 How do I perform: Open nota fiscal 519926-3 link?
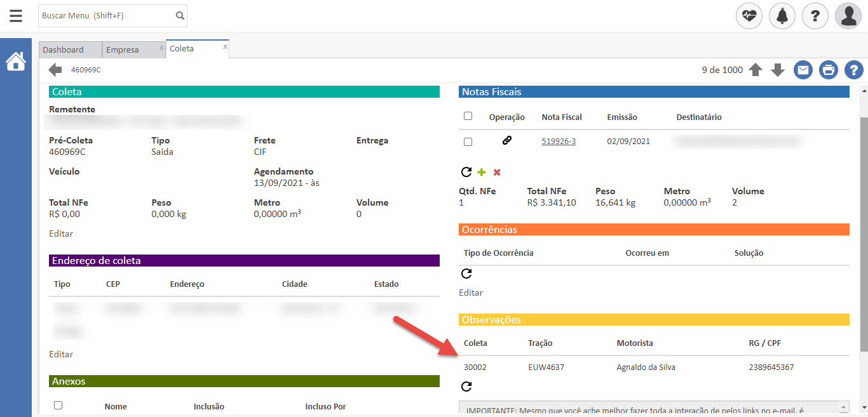point(559,142)
